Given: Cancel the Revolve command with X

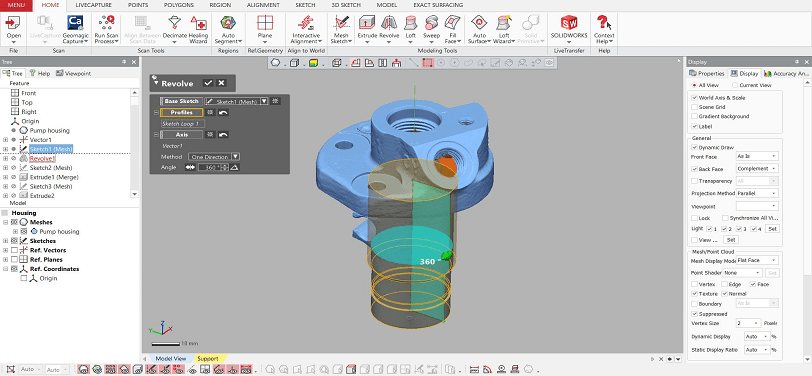Looking at the screenshot, I should (x=221, y=83).
